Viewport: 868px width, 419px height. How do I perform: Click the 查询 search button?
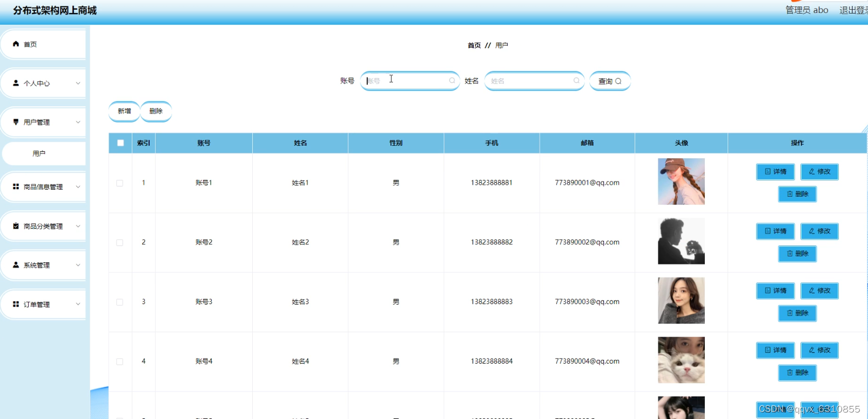[610, 81]
